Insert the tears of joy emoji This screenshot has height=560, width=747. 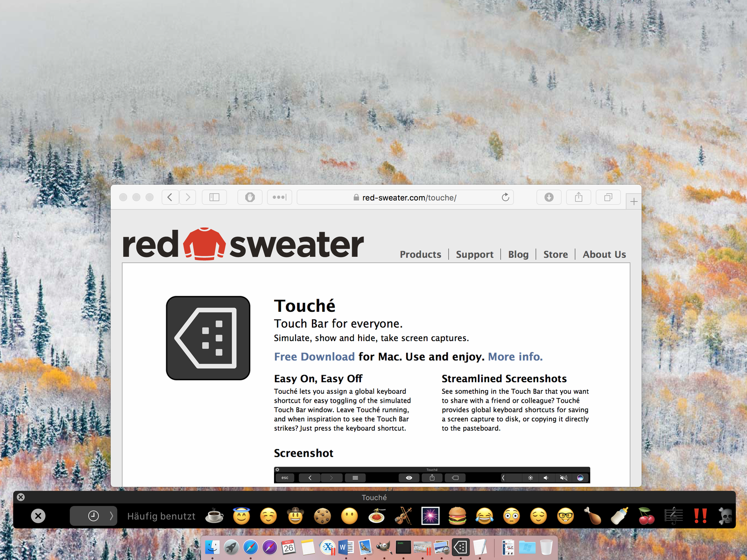pos(485,516)
